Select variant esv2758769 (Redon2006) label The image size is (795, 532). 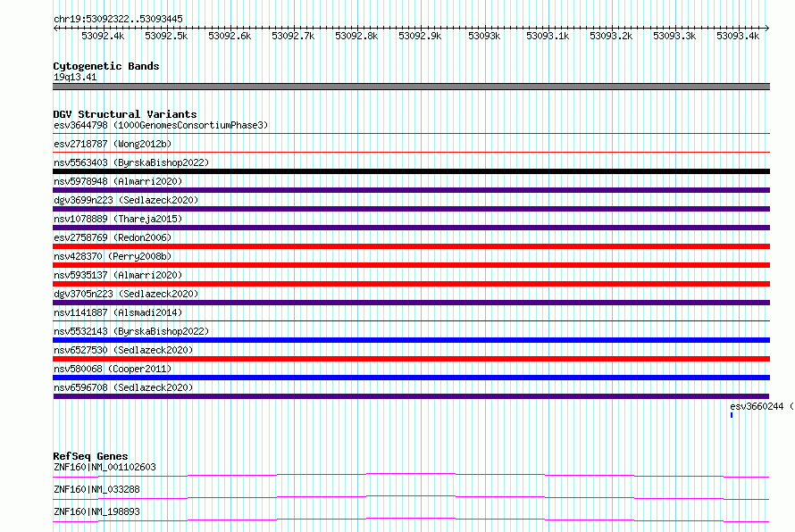(x=113, y=237)
